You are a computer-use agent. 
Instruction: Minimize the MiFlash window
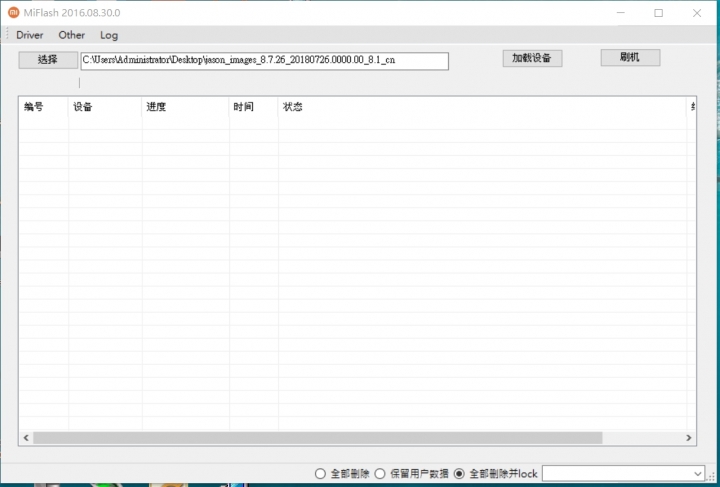point(621,13)
